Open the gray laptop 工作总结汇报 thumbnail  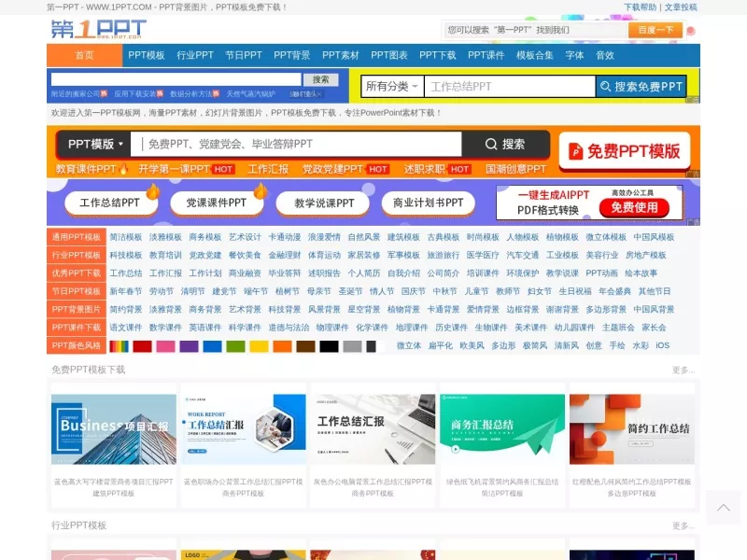click(x=373, y=429)
